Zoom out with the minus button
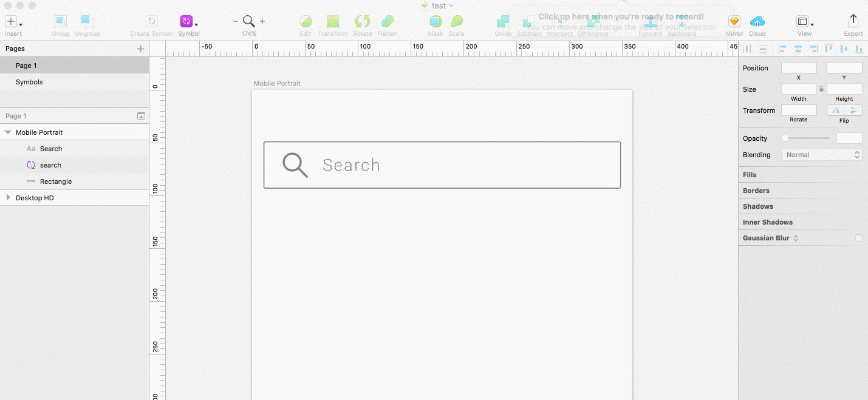This screenshot has height=400, width=868. 236,21
